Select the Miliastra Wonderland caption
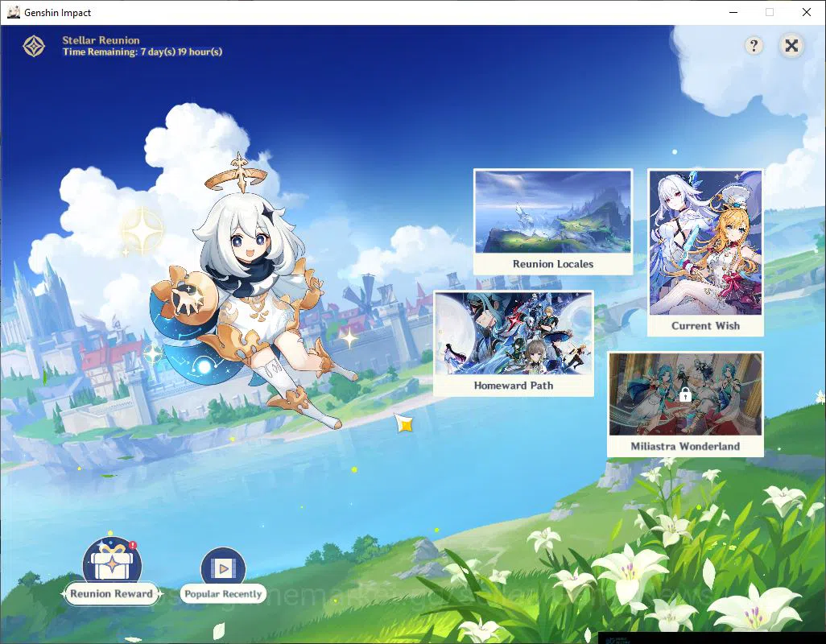Screen dimensions: 826x644 685,447
